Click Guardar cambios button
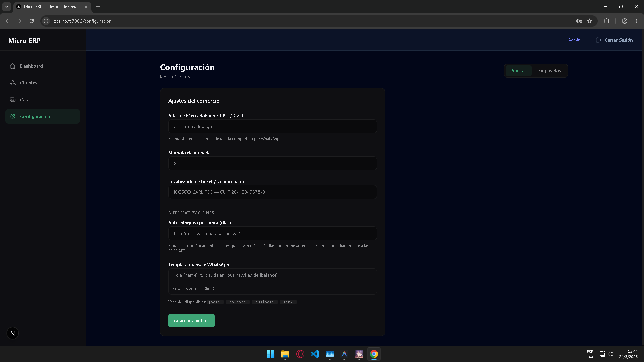 pos(191,321)
